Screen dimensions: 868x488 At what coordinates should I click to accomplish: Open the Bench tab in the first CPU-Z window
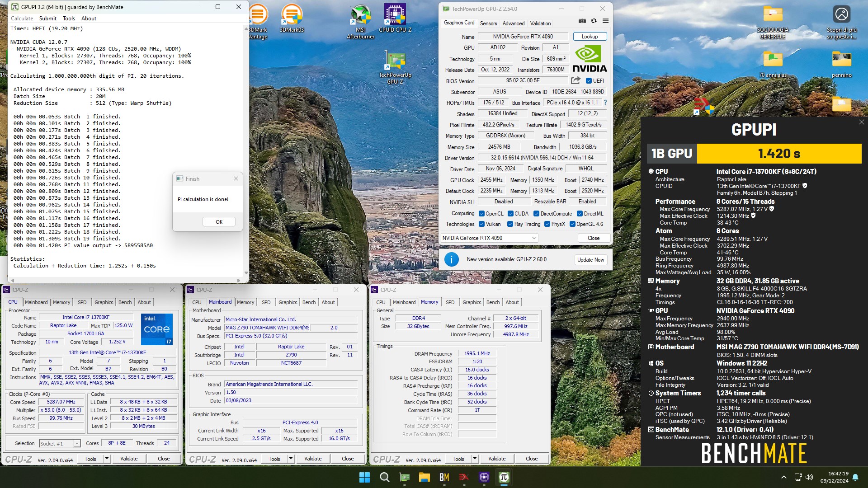point(125,302)
